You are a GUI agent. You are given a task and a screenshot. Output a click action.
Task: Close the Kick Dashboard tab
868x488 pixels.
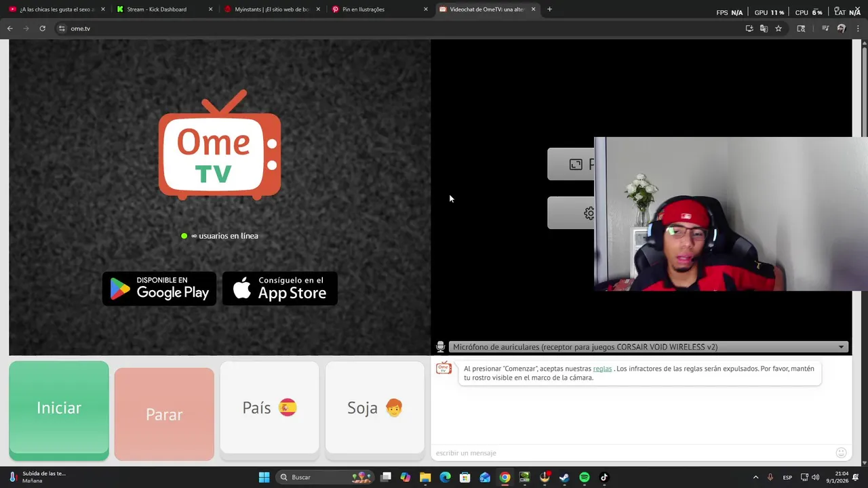(210, 9)
